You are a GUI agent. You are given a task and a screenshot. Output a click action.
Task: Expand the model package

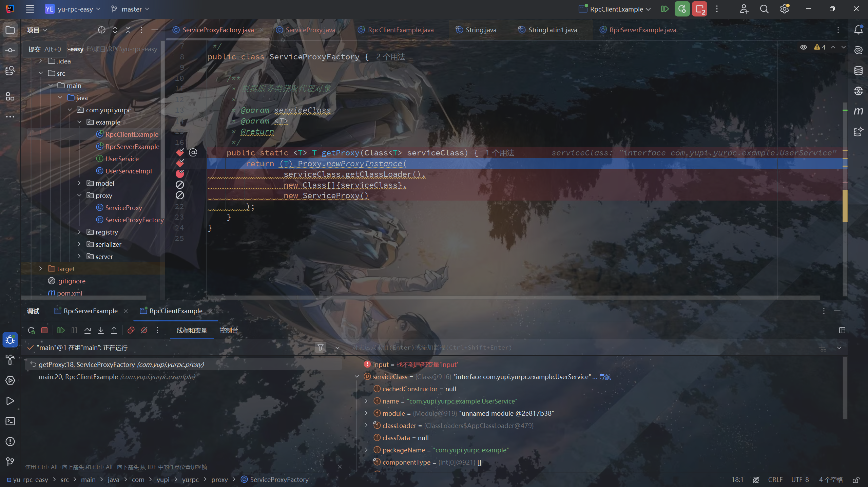tap(79, 183)
